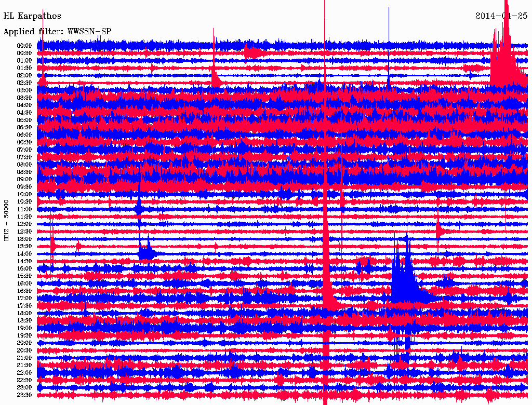Select the 06:00 time label
The image size is (532, 405).
pos(24,134)
